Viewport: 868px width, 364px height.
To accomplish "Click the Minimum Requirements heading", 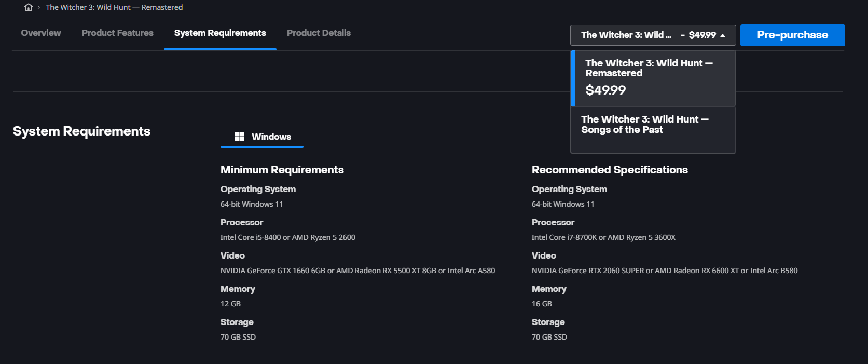I will pos(282,170).
